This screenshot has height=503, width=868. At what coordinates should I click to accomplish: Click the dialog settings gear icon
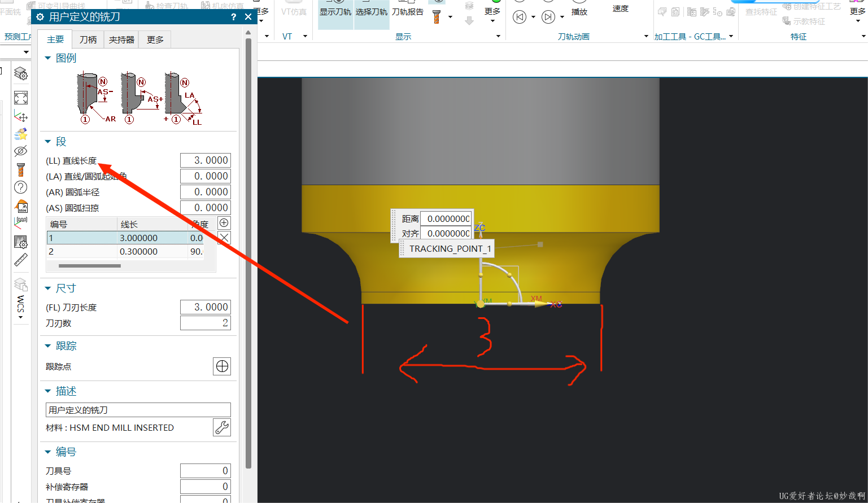pos(40,17)
